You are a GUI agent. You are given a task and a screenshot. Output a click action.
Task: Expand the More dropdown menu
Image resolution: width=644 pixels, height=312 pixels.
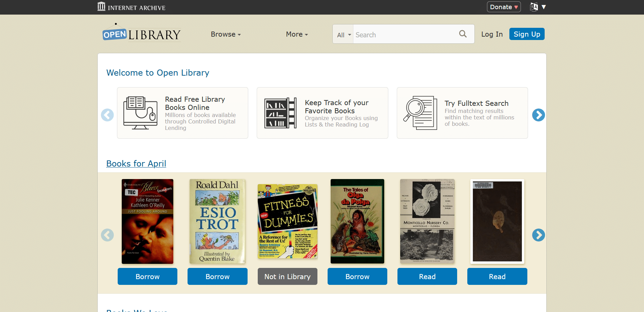297,34
